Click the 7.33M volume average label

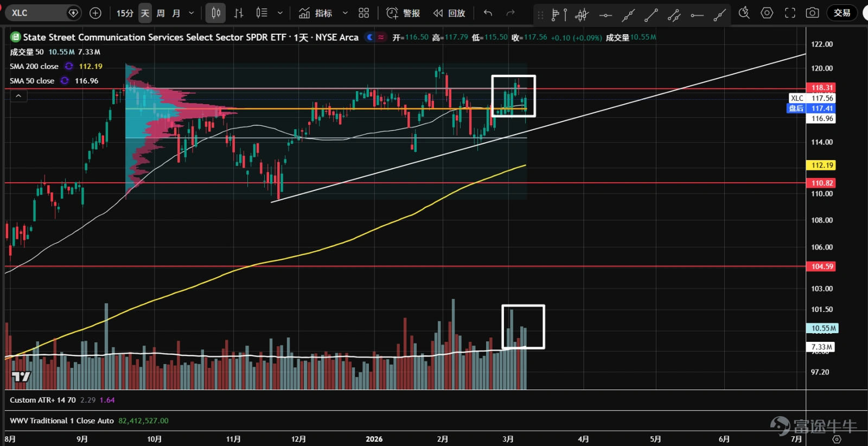tap(821, 347)
